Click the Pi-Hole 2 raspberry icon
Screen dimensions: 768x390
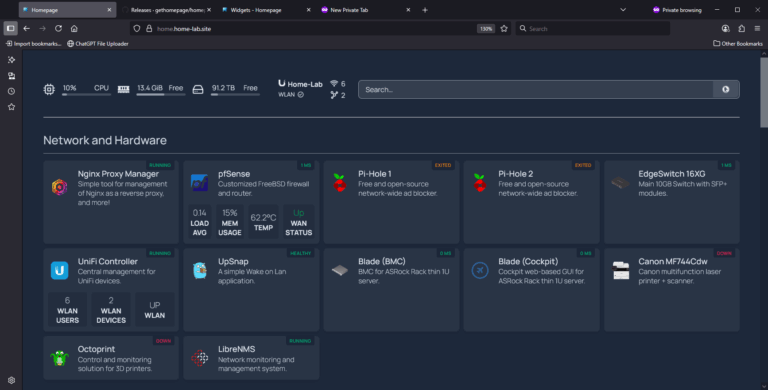point(480,183)
